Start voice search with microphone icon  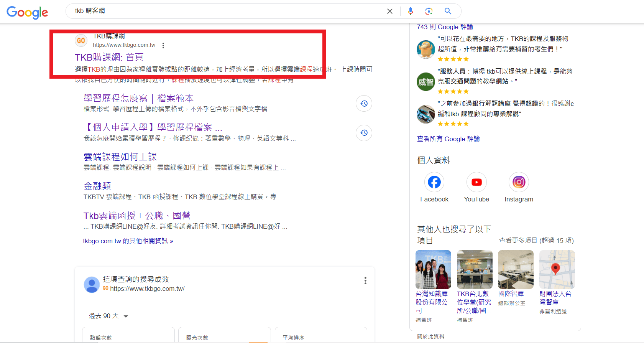click(x=411, y=11)
